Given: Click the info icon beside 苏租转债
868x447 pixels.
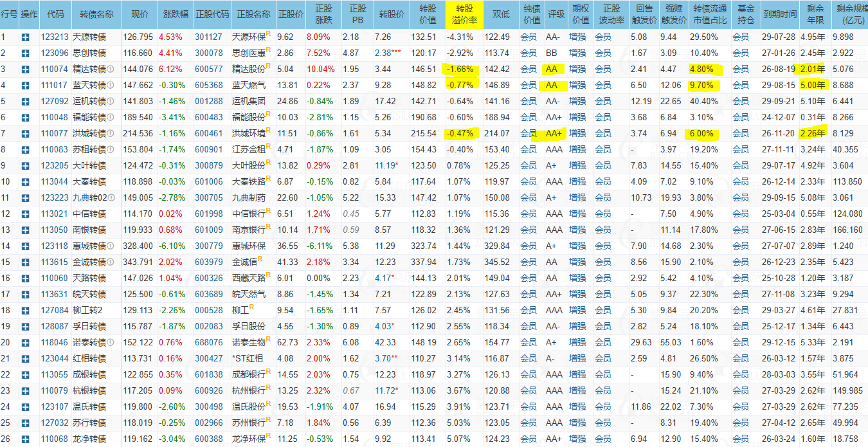Looking at the screenshot, I should [x=111, y=150].
